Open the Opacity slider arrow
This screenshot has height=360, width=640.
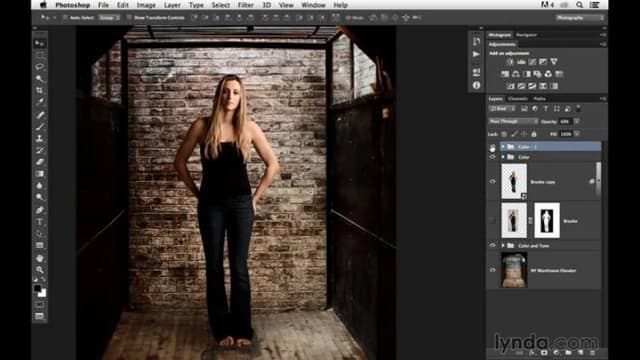tap(577, 122)
